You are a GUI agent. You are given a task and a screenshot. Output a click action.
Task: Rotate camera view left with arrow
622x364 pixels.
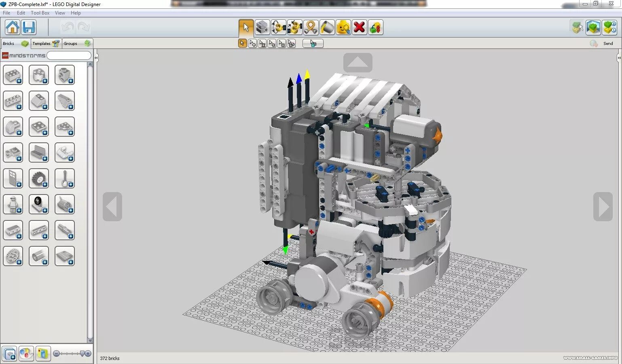tap(112, 206)
